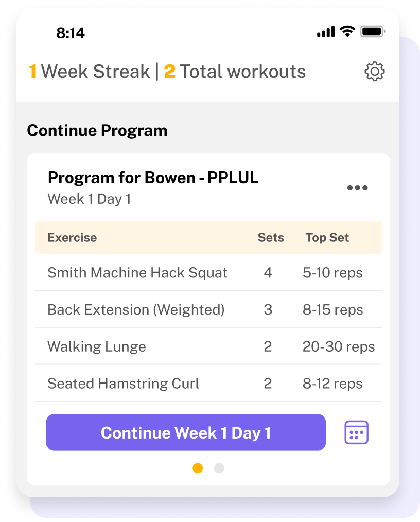The image size is (420, 522).
Task: Open the Smith Machine Hack Squat row
Action: [208, 273]
